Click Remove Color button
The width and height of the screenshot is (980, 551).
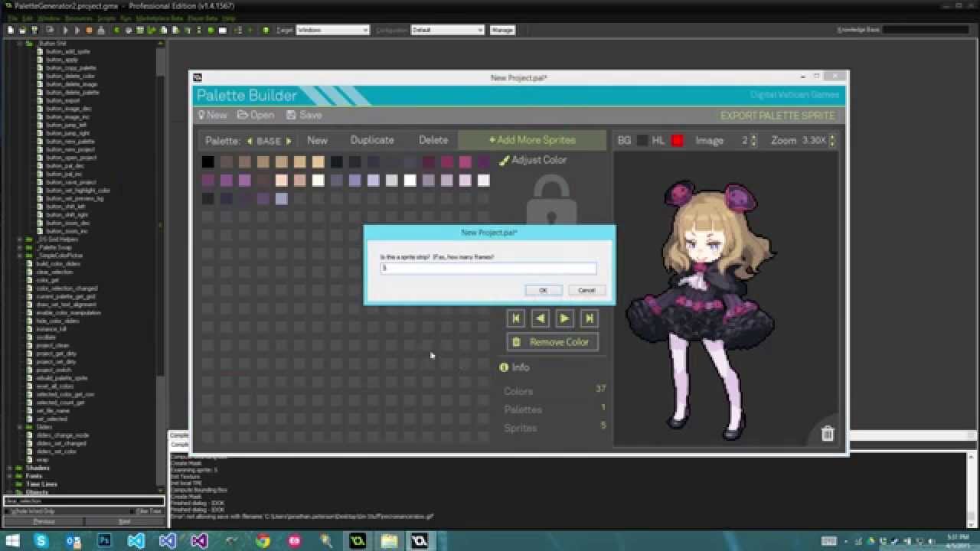(552, 342)
